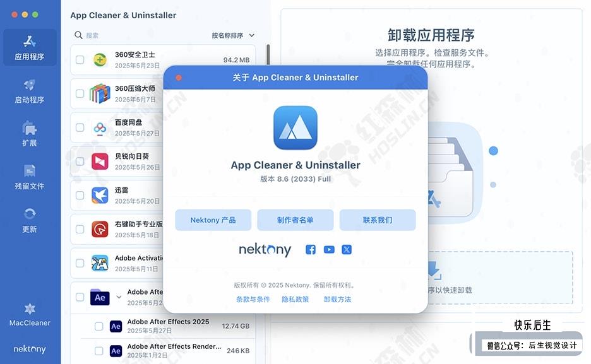Screen dimensions: 591x364
Task: Click the 迅雷 bird app icon
Action: [100, 196]
